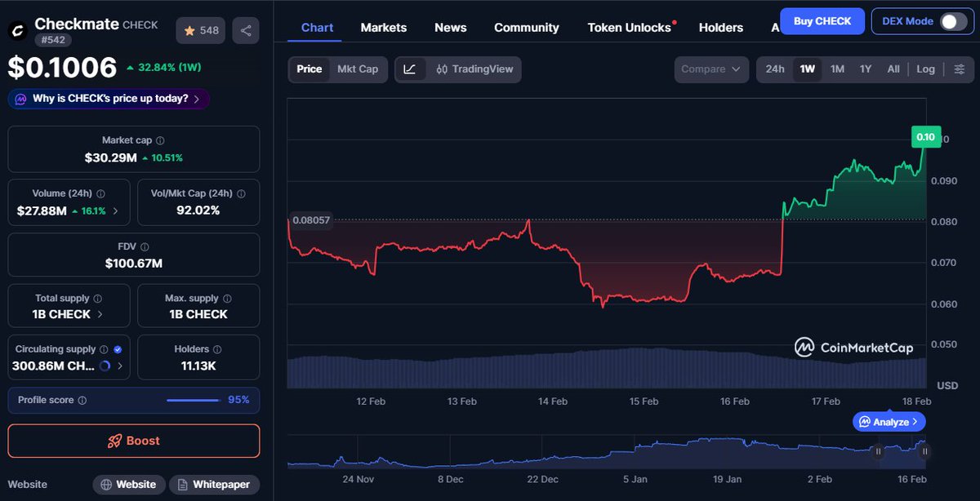
Task: Expand Total supply 1B CHECK chevron
Action: (100, 314)
